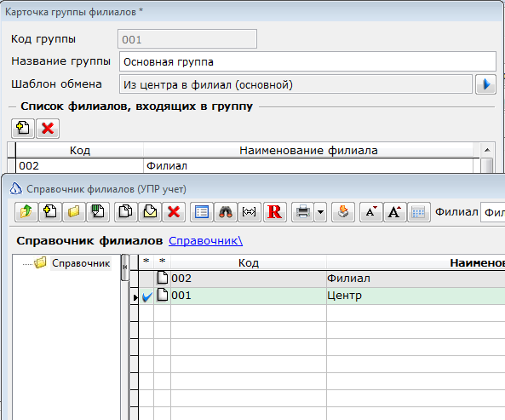
Task: Select Филиал name cell in directory grid
Action: (416, 279)
